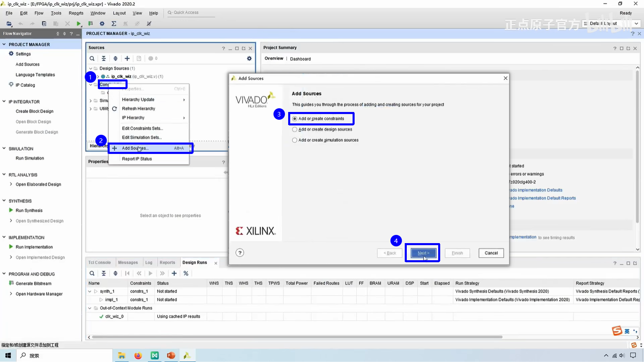This screenshot has width=644, height=362.
Task: Open Hardware Manager in Flow Navigator
Action: pyautogui.click(x=39, y=294)
